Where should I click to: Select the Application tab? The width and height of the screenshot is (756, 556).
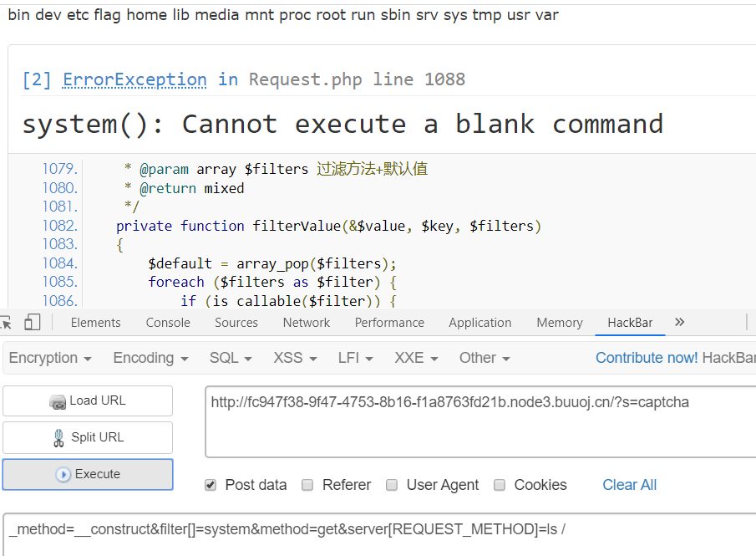coord(479,323)
